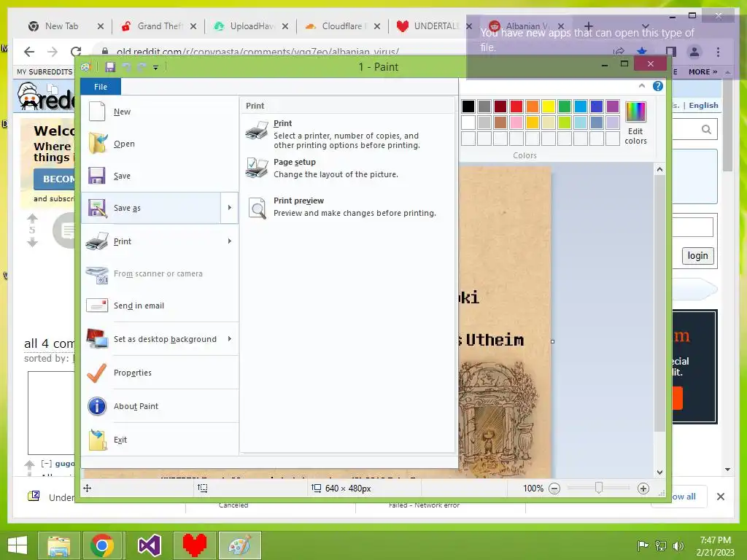The height and width of the screenshot is (560, 747).
Task: Open Chrome from the taskbar
Action: (x=101, y=545)
